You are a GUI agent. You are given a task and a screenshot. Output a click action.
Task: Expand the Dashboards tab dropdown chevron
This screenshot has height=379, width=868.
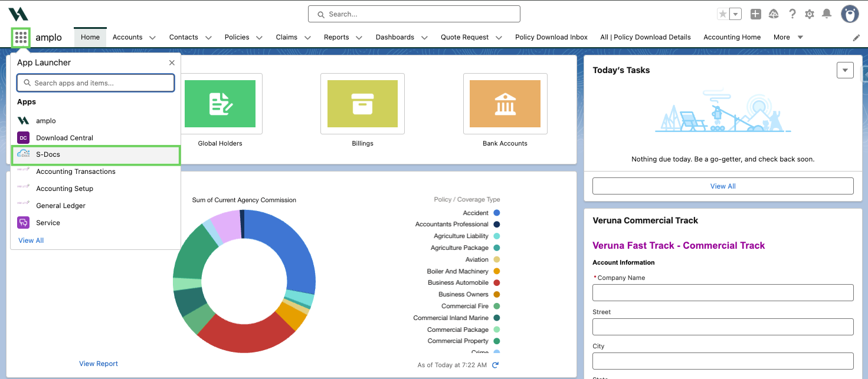tap(424, 38)
